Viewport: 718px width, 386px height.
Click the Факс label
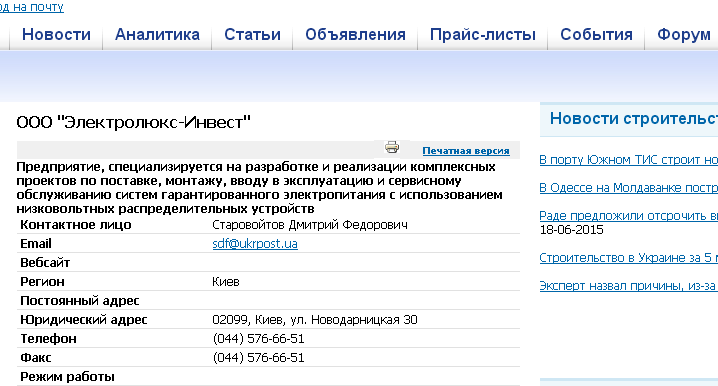[36, 358]
